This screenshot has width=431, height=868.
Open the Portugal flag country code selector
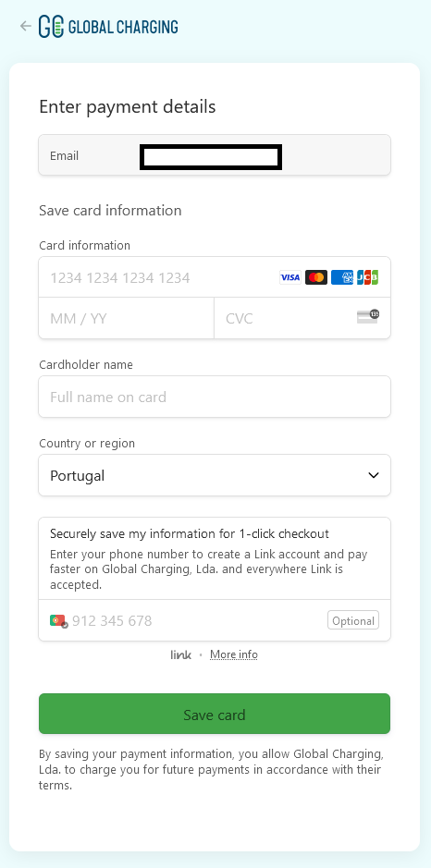tap(58, 620)
